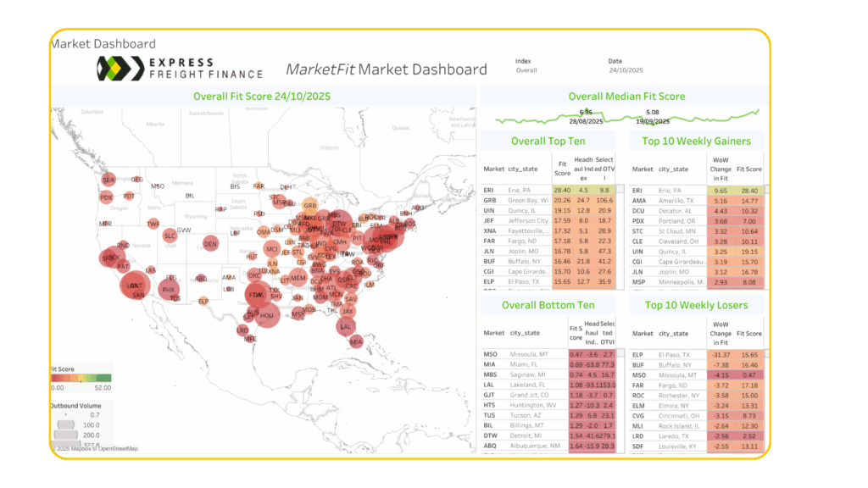Click the orange GRB map marker

point(310,205)
